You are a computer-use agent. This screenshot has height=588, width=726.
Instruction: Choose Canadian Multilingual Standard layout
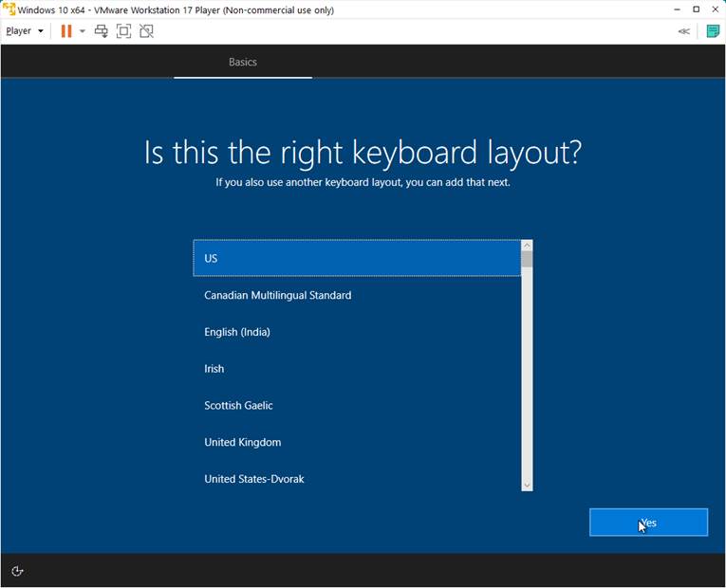click(x=357, y=295)
